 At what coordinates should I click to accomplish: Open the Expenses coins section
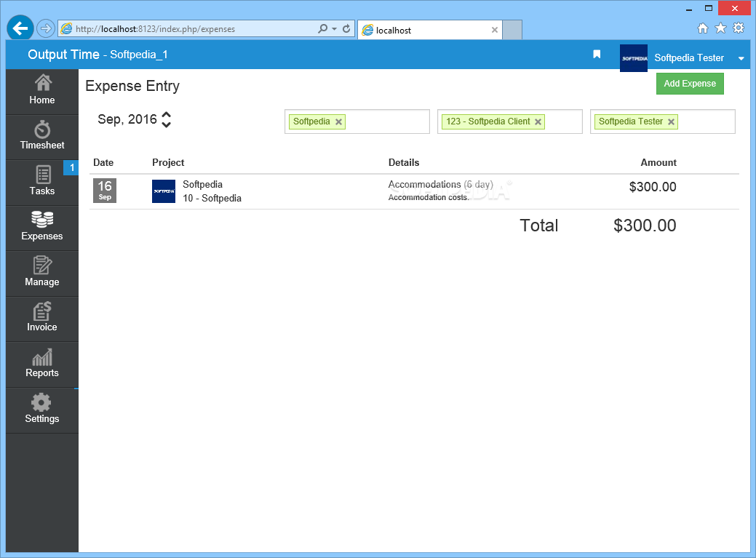42,228
